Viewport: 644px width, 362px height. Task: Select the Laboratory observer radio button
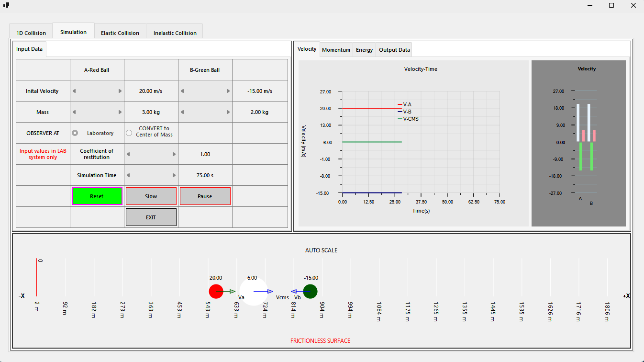click(x=75, y=133)
